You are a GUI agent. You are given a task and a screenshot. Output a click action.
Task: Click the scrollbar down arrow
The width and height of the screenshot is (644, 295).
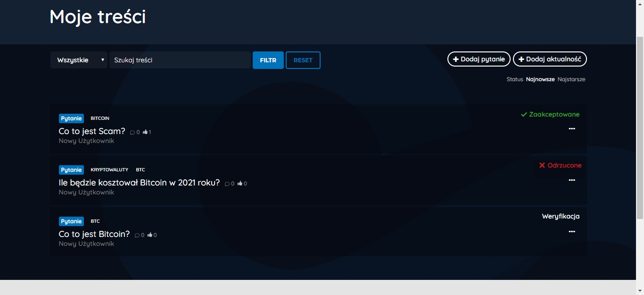(x=640, y=291)
